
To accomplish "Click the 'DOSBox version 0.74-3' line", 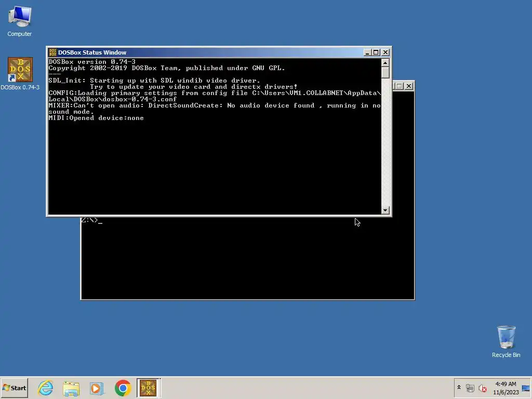I will (x=92, y=62).
